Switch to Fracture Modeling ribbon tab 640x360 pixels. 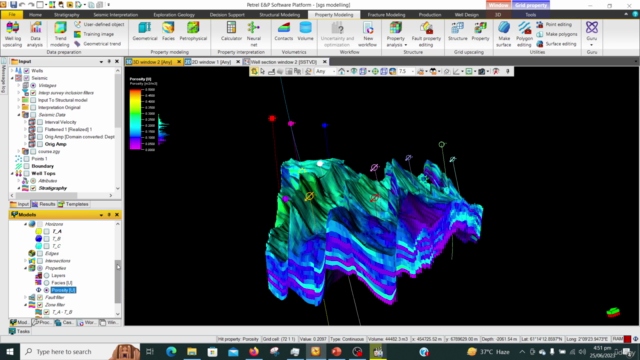(386, 15)
